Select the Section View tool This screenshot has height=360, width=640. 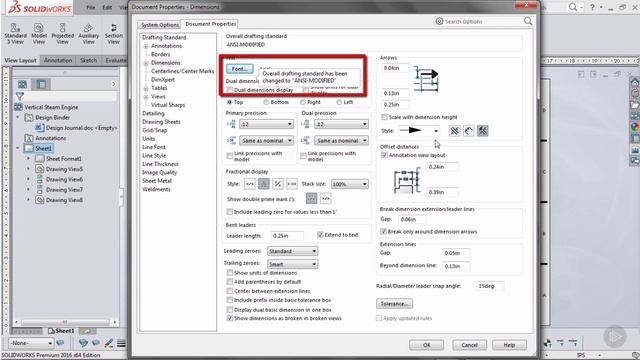click(x=113, y=33)
